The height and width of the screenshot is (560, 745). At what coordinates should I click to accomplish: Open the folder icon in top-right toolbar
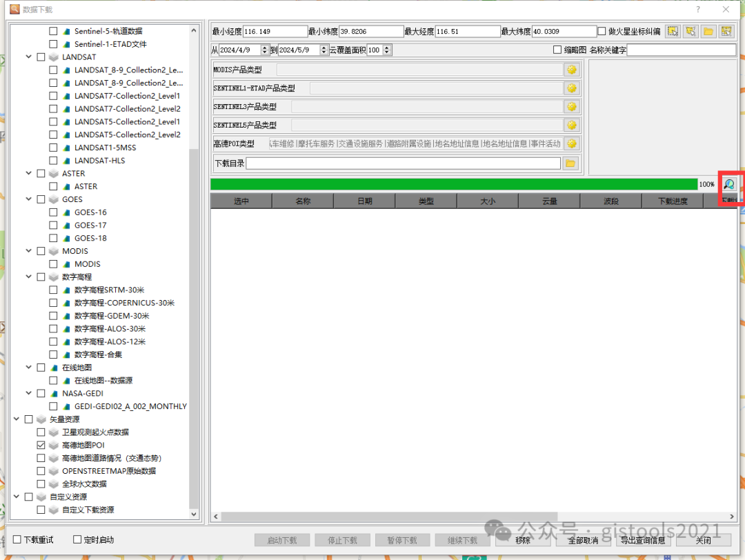(x=708, y=31)
